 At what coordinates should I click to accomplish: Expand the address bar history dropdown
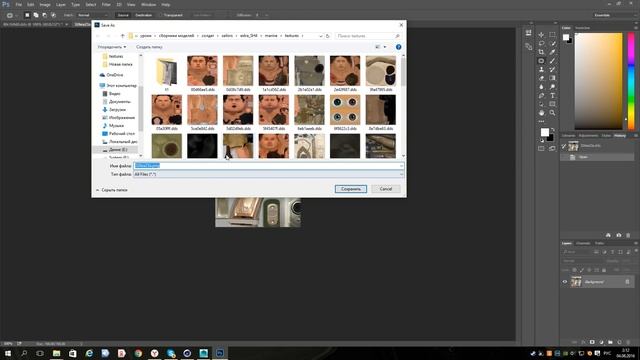click(x=320, y=36)
